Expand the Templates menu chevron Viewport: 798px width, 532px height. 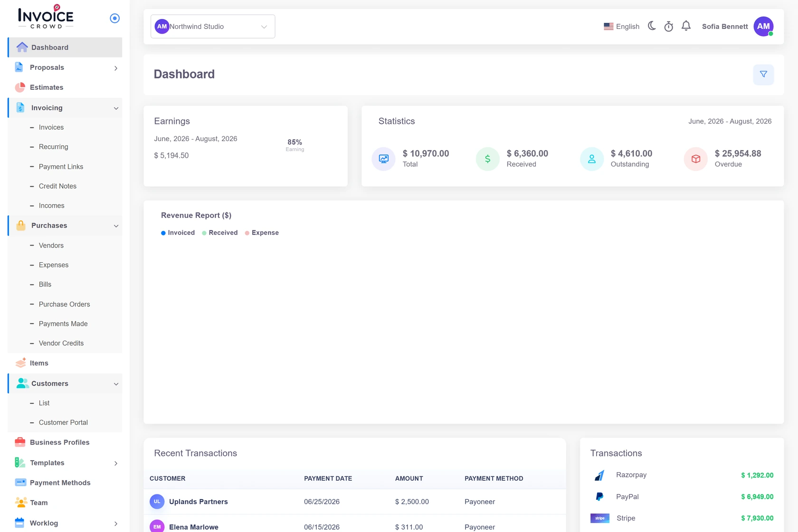click(x=116, y=463)
